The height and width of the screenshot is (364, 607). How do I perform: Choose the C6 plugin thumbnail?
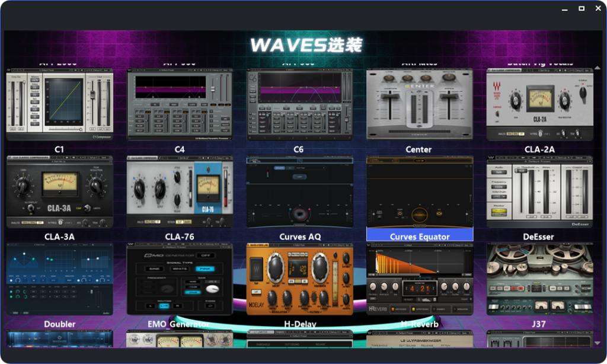[299, 104]
